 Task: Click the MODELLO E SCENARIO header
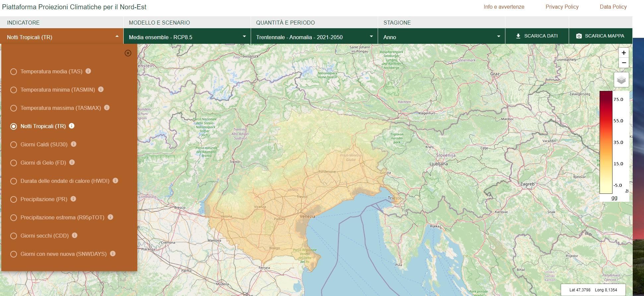(x=159, y=23)
